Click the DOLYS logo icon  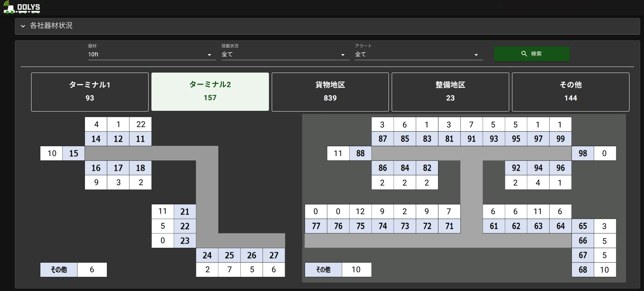(21, 8)
